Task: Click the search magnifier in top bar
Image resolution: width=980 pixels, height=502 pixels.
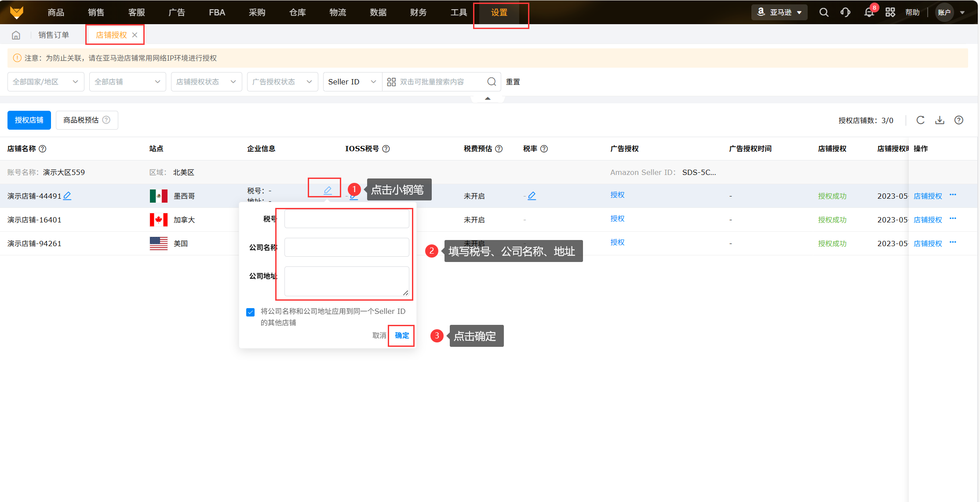Action: (x=823, y=12)
